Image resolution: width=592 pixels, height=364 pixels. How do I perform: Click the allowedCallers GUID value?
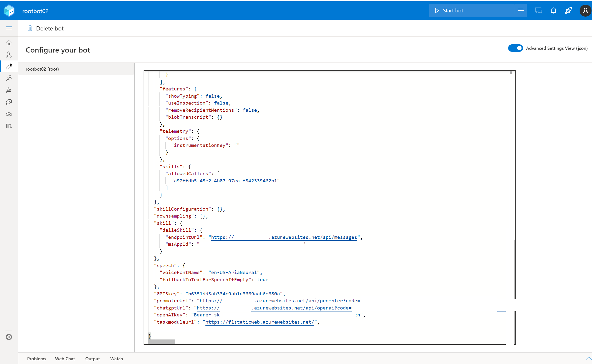(225, 181)
